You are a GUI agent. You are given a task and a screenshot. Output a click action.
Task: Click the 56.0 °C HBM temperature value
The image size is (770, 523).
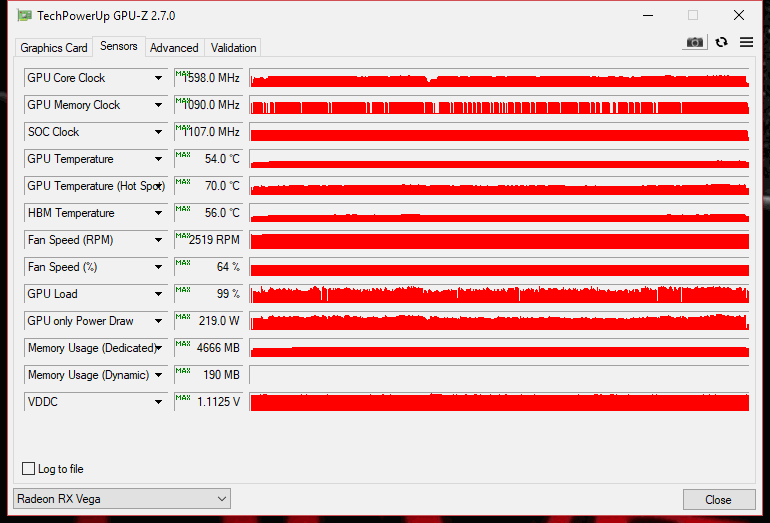click(x=209, y=213)
